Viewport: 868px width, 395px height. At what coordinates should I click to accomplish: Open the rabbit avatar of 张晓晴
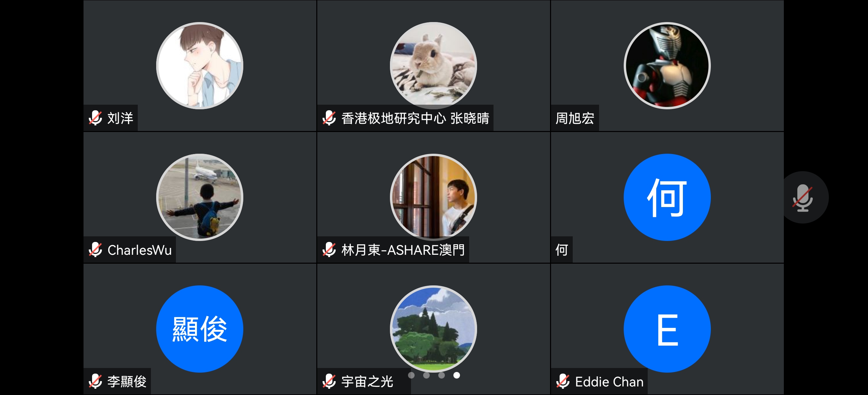433,66
